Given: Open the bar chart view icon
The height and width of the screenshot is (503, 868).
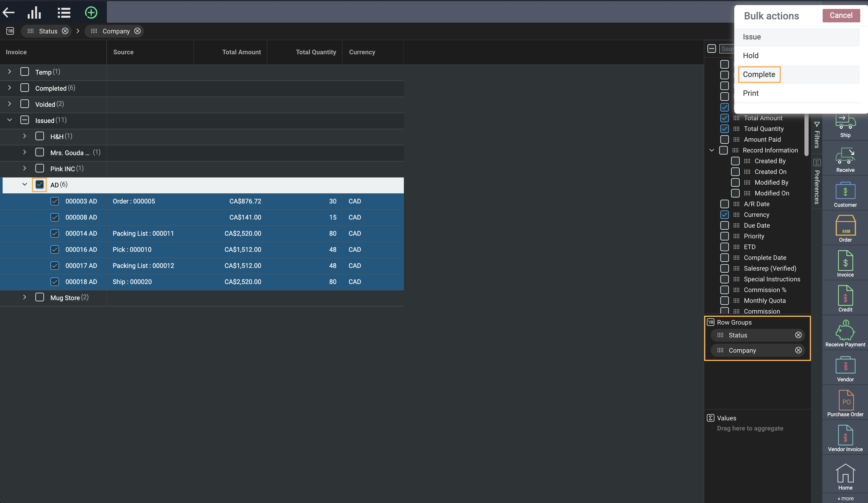Looking at the screenshot, I should click(34, 13).
